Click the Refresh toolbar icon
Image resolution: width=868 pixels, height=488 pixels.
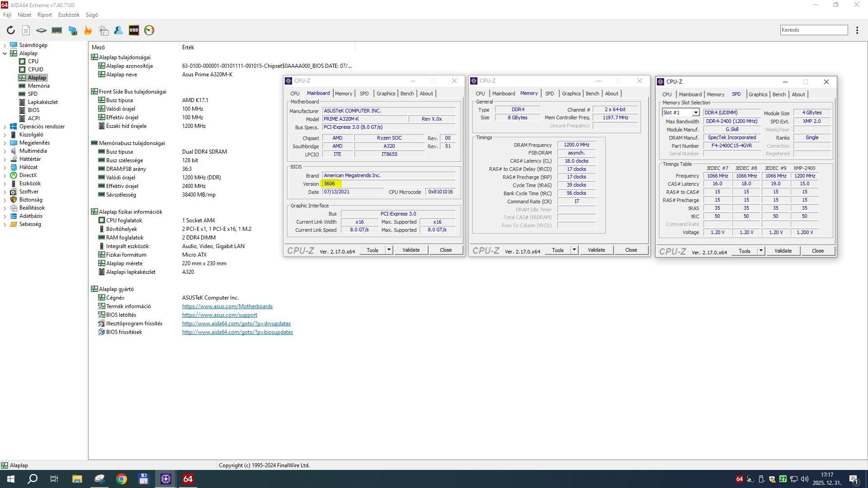11,30
